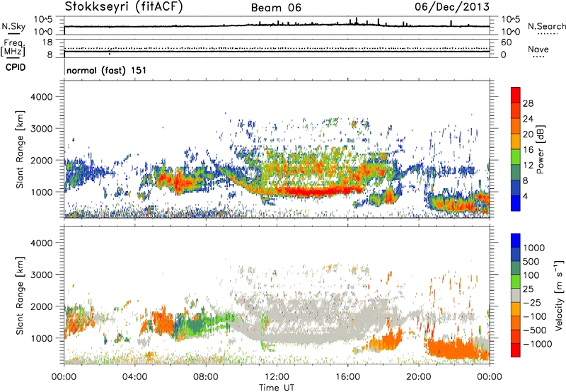
Task: Pick the blue bottom segment of power colorbar
Action: pyautogui.click(x=516, y=203)
